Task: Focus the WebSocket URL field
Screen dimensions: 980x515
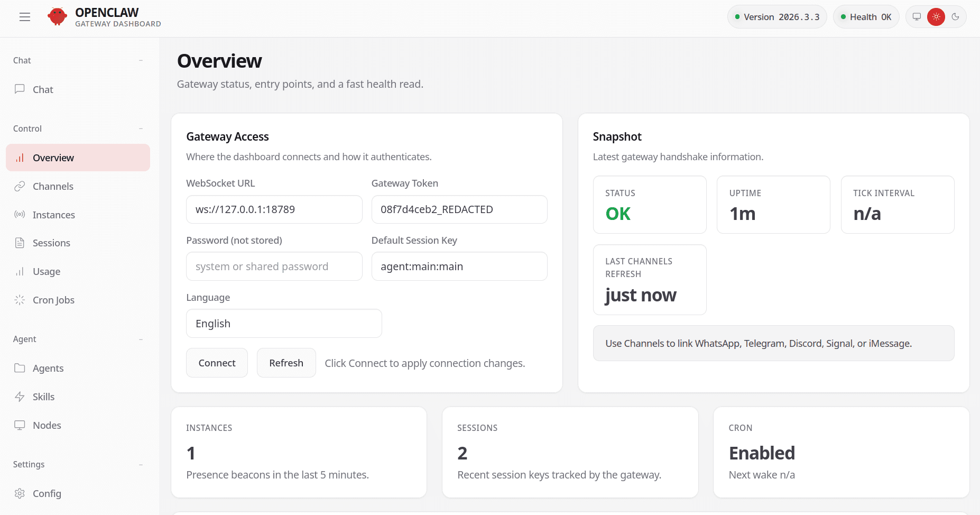Action: (x=274, y=209)
